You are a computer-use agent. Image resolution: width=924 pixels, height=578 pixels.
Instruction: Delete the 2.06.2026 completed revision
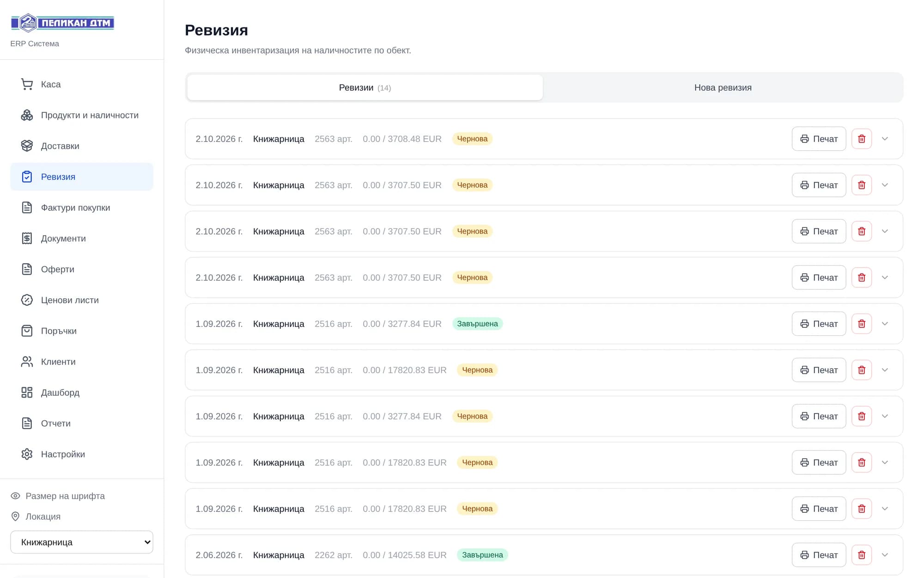[x=862, y=555]
